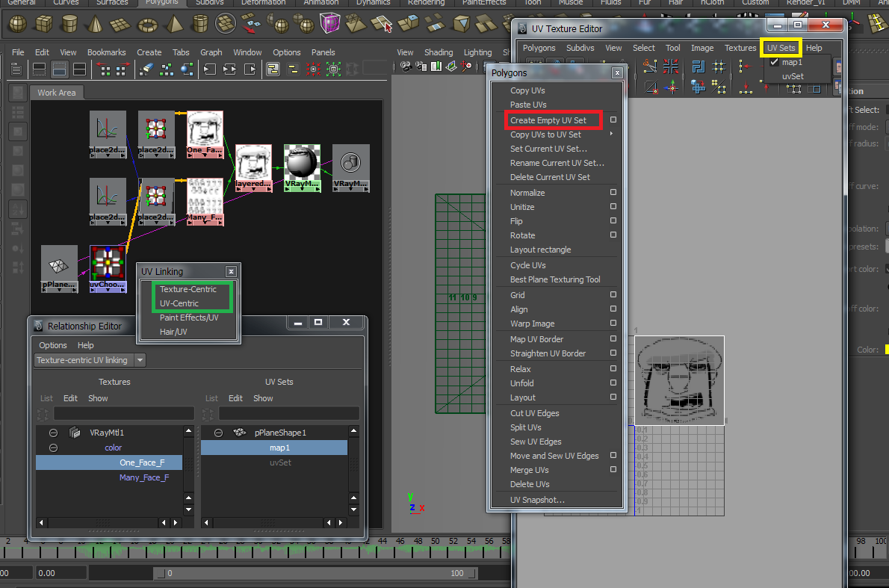This screenshot has height=588, width=889.
Task: Click the Textures filter input field
Action: point(123,413)
